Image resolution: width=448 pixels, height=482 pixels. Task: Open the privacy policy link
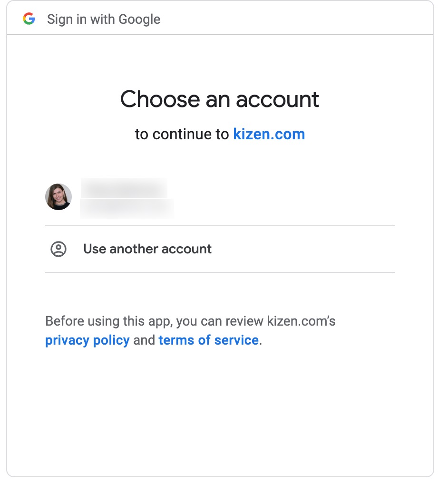[x=87, y=340]
